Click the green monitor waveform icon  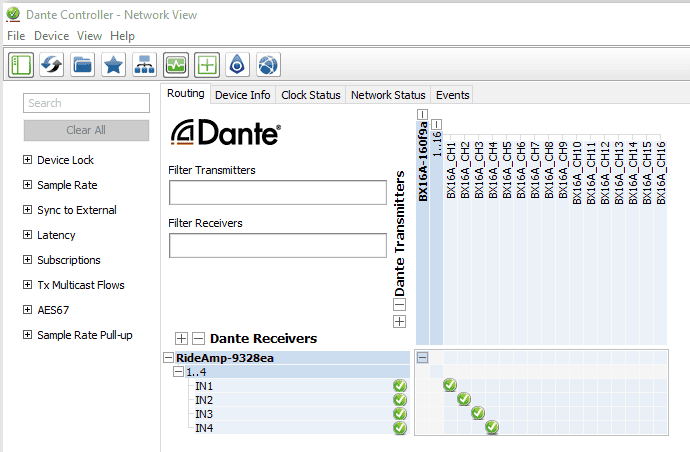click(176, 65)
